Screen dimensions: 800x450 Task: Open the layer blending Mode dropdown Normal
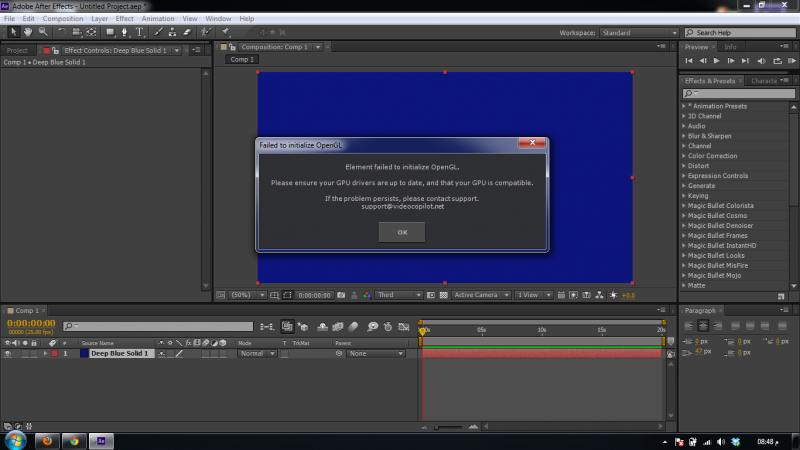(257, 354)
